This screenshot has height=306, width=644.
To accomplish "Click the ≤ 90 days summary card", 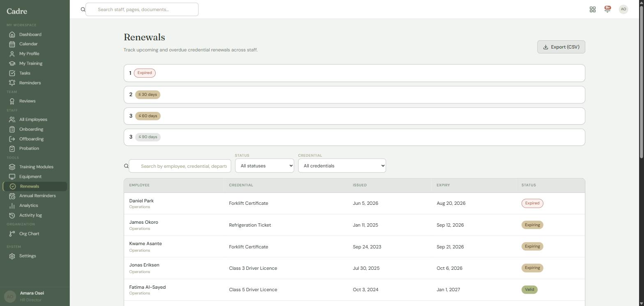I will pyautogui.click(x=354, y=137).
